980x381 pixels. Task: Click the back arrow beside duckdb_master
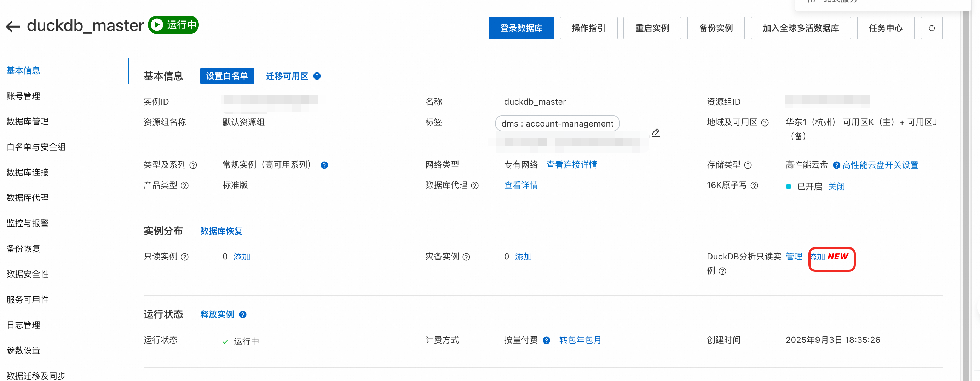[13, 26]
